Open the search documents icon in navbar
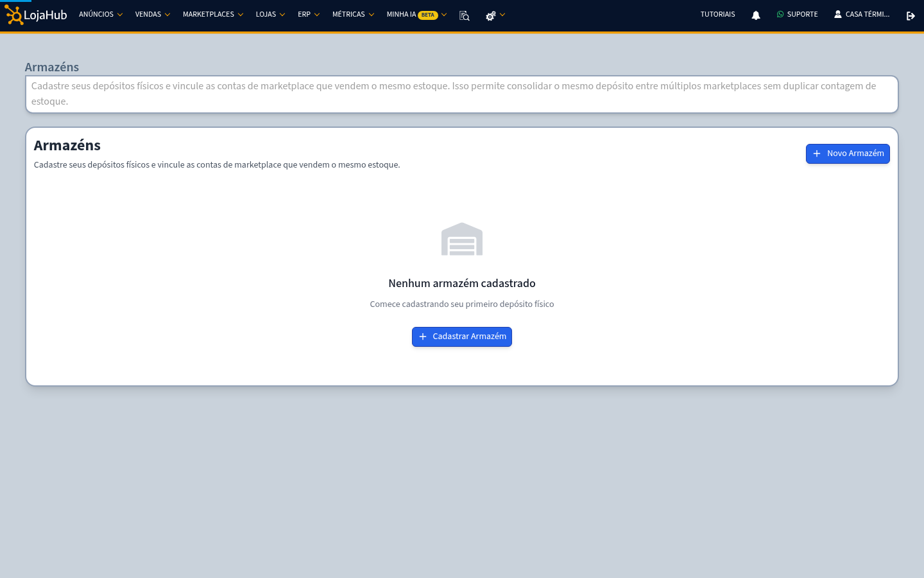The height and width of the screenshot is (578, 924). point(465,15)
